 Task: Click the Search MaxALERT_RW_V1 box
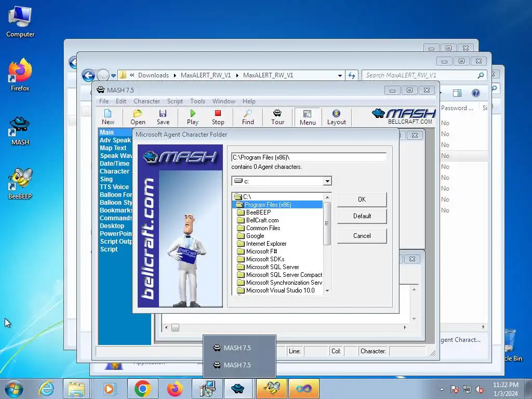coord(424,75)
